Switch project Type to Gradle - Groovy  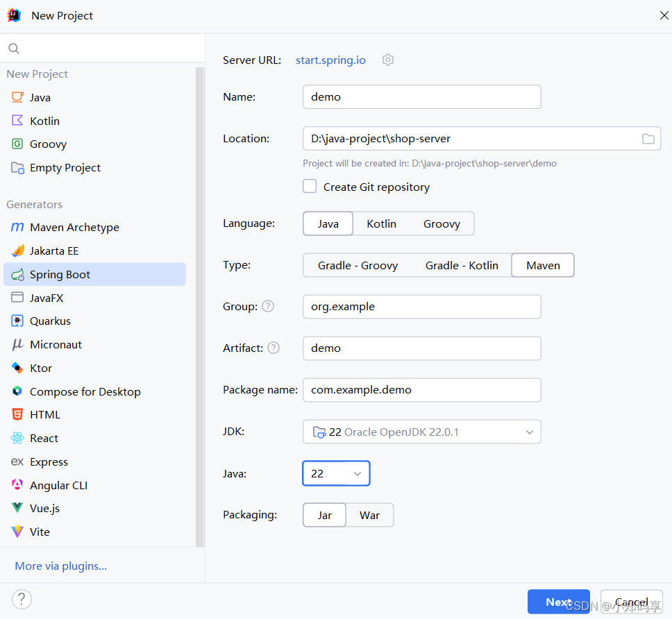[x=358, y=265]
